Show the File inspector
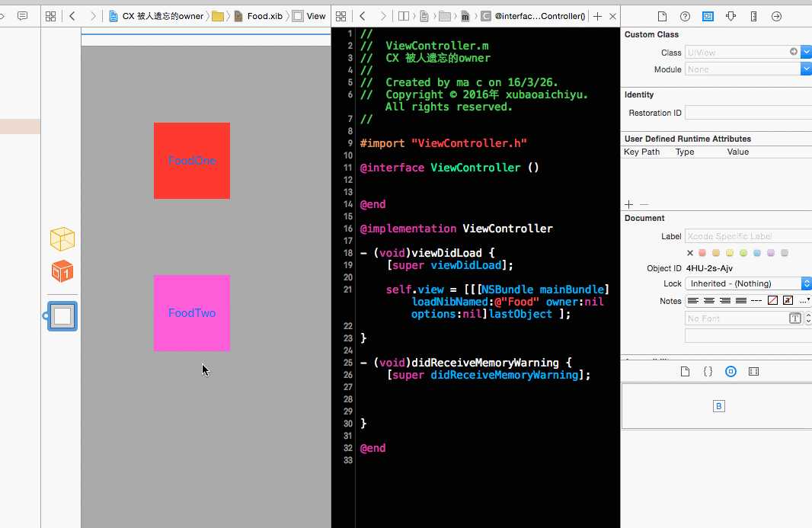The height and width of the screenshot is (528, 812). point(663,17)
